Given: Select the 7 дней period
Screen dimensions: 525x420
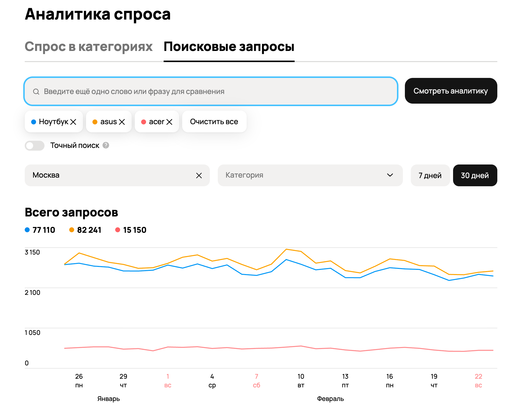Looking at the screenshot, I should [x=430, y=176].
